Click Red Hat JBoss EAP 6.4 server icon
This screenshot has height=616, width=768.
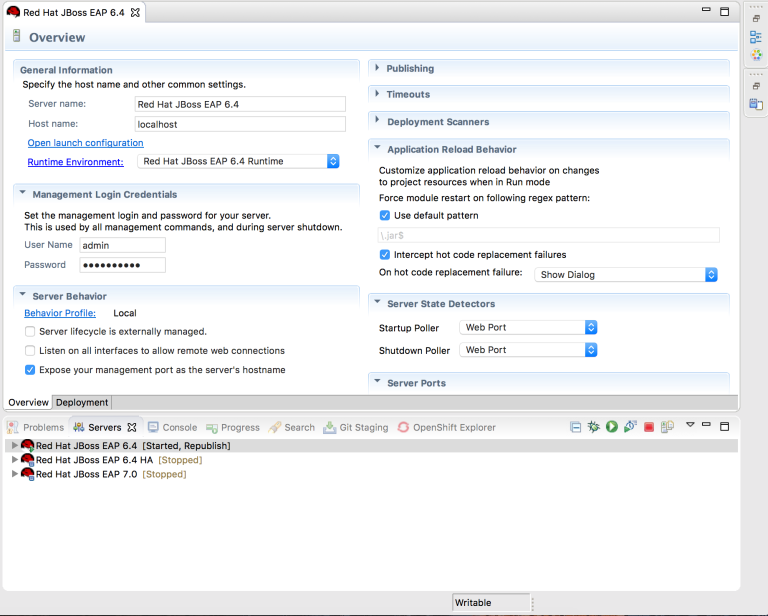pyautogui.click(x=27, y=446)
